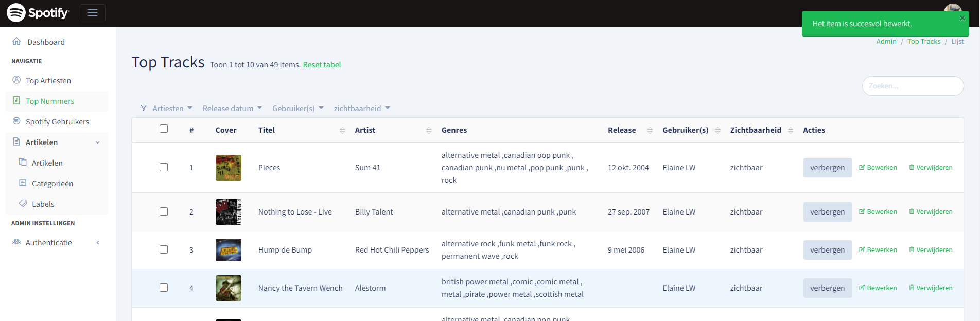Sort table by Titel column
This screenshot has width=980, height=321.
(342, 131)
